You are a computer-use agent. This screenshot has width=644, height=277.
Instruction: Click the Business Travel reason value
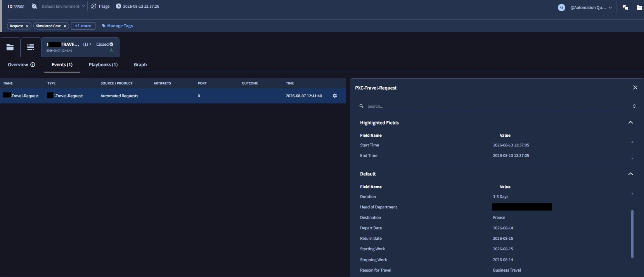pos(507,270)
